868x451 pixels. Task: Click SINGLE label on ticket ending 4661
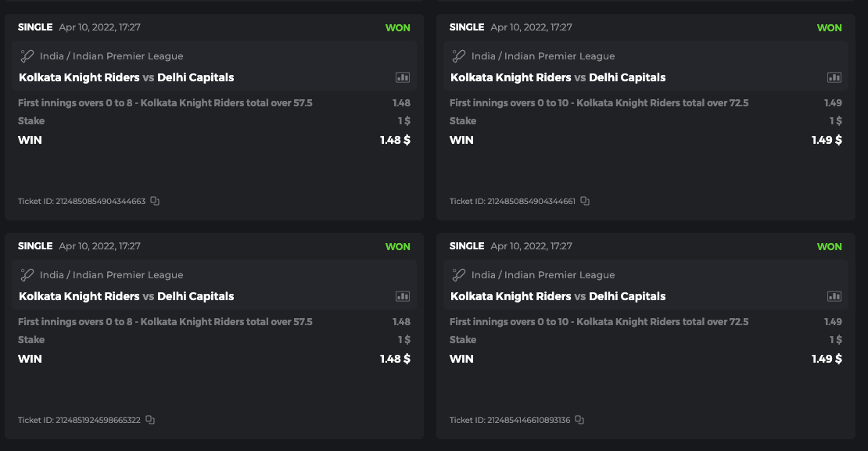click(x=467, y=27)
